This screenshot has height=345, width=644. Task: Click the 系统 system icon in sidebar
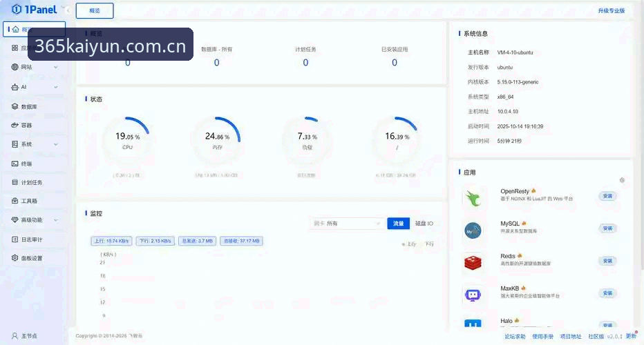tap(15, 144)
